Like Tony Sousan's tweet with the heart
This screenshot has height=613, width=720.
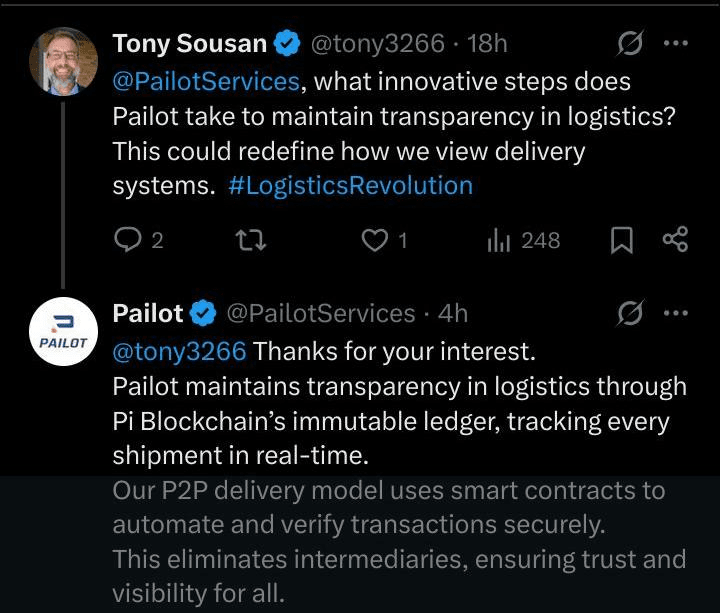coord(374,240)
